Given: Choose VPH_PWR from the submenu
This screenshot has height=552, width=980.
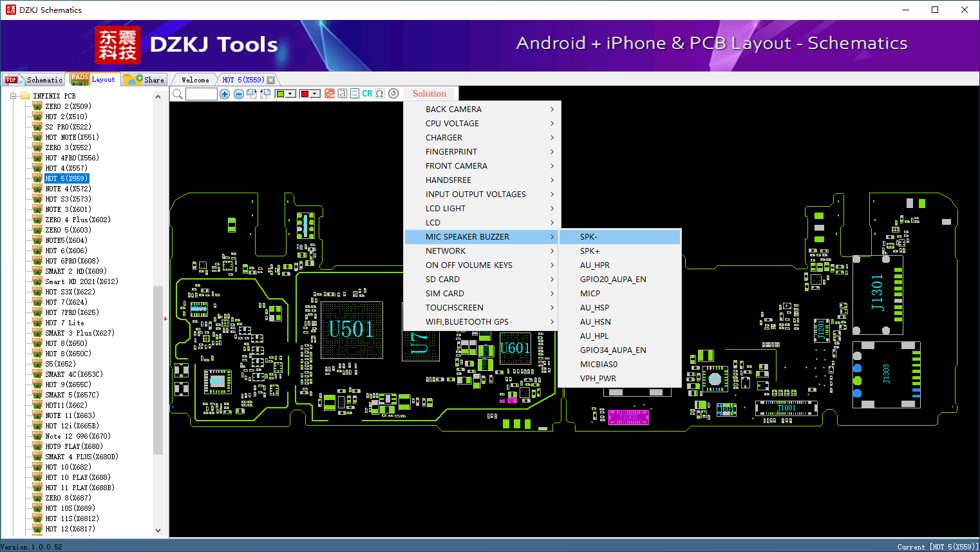Looking at the screenshot, I should point(620,379).
